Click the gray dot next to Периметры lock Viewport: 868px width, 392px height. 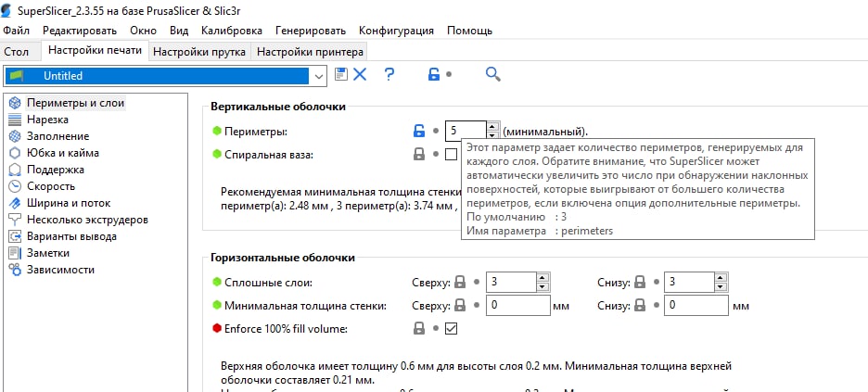pos(436,132)
